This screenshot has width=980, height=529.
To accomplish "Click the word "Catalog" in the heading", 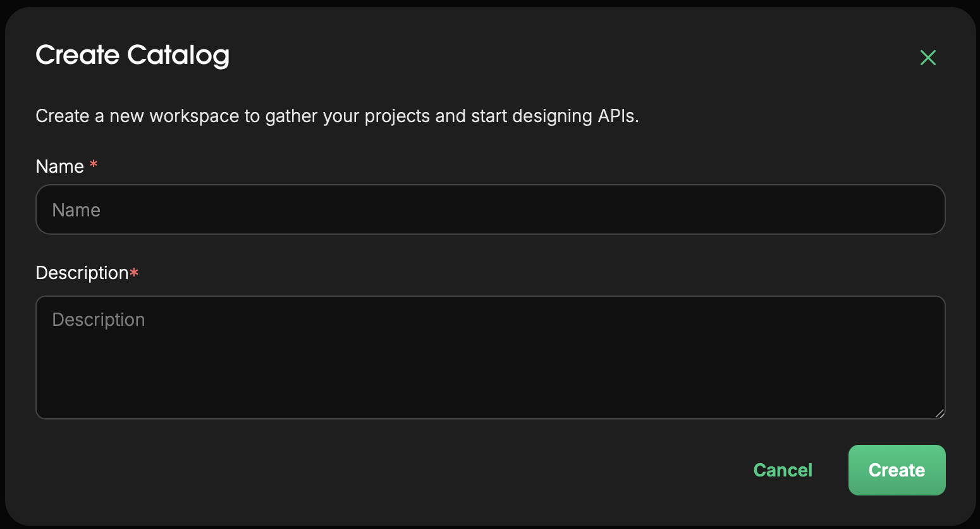I will pyautogui.click(x=178, y=56).
